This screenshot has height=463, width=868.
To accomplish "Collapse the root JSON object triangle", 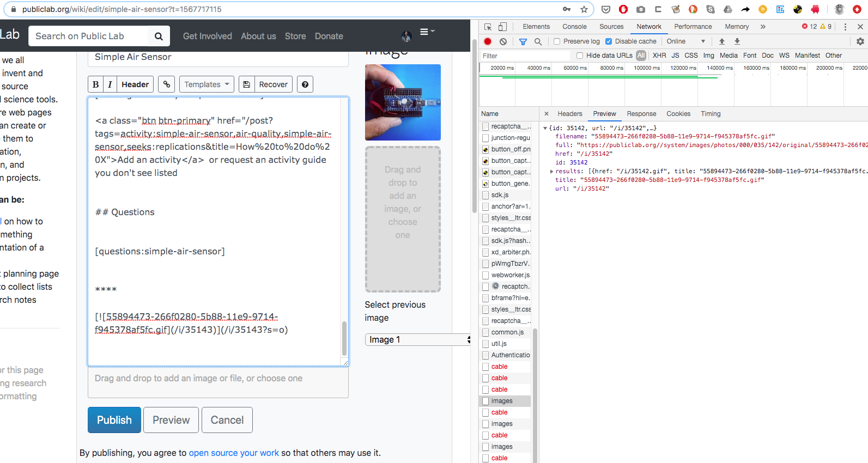I will (x=545, y=128).
